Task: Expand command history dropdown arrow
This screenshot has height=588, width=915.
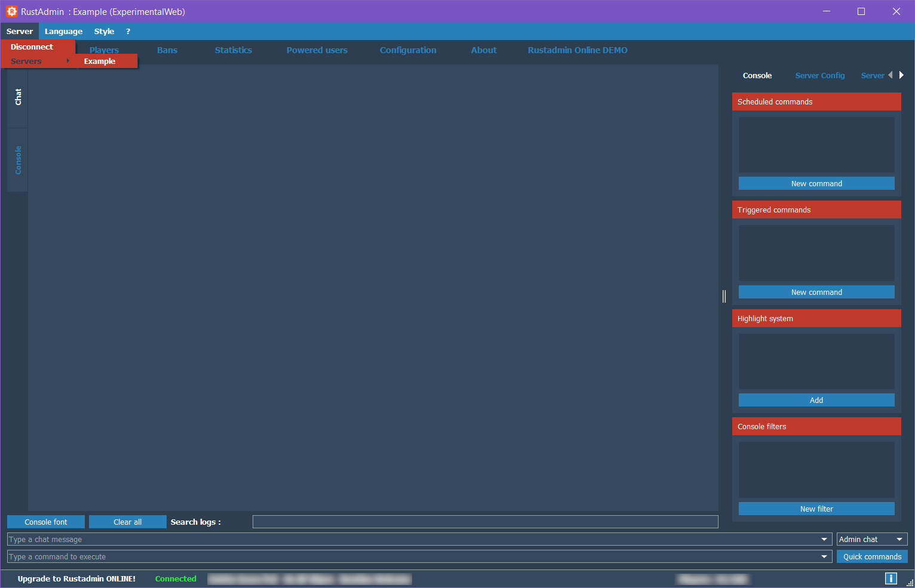Action: (x=824, y=557)
